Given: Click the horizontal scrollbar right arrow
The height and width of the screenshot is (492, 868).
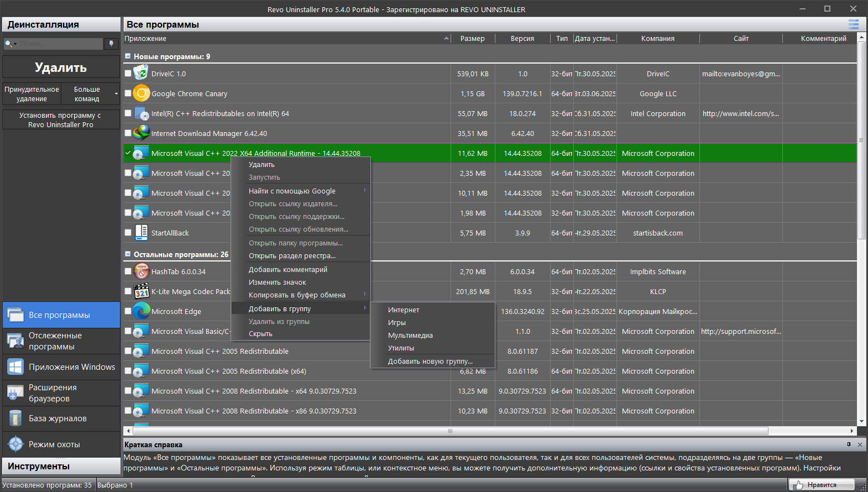Looking at the screenshot, I should 852,431.
